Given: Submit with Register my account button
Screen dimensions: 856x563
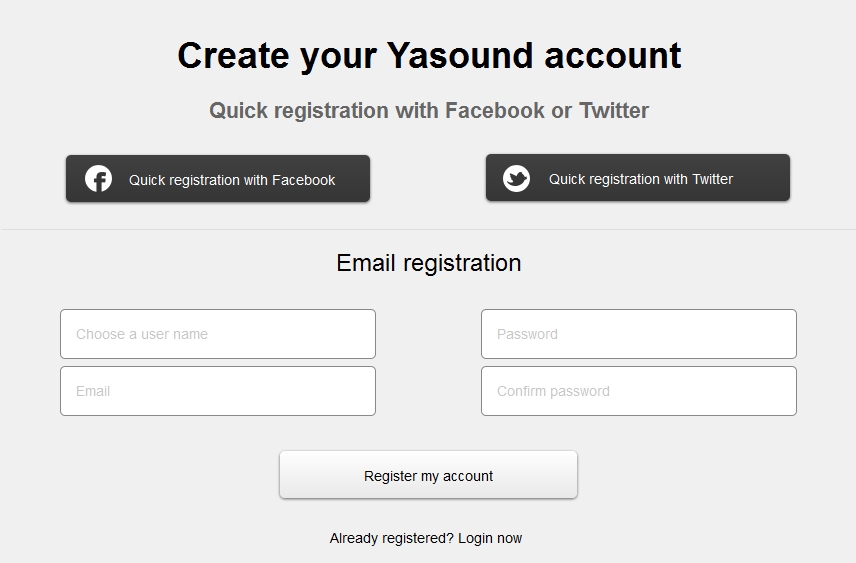Looking at the screenshot, I should point(428,475).
